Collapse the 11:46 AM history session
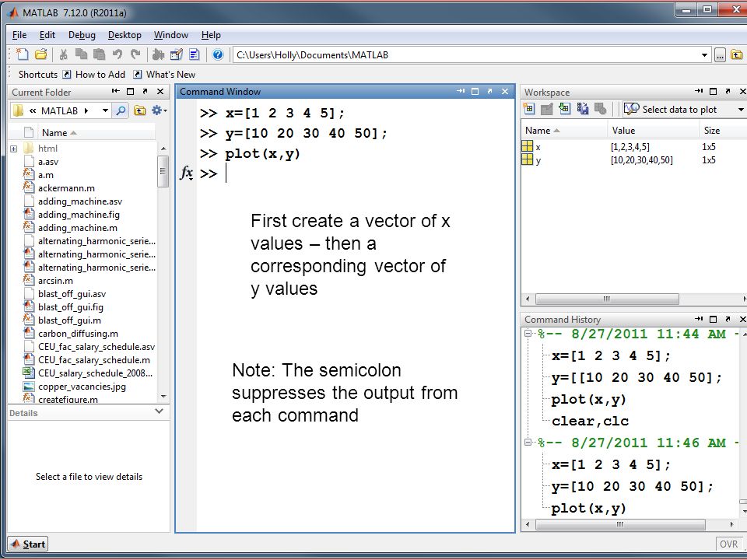This screenshot has width=747, height=560. (x=528, y=443)
